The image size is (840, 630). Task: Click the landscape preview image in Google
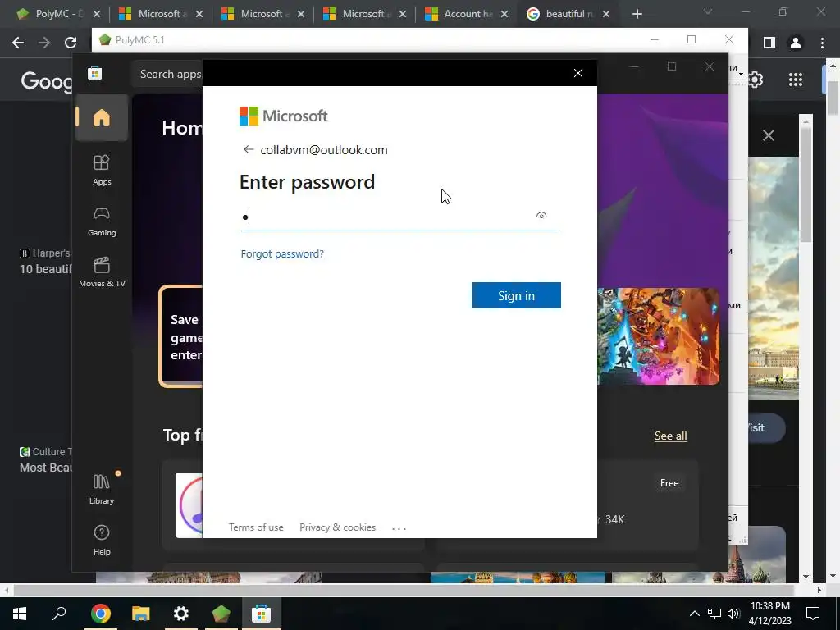tap(774, 279)
